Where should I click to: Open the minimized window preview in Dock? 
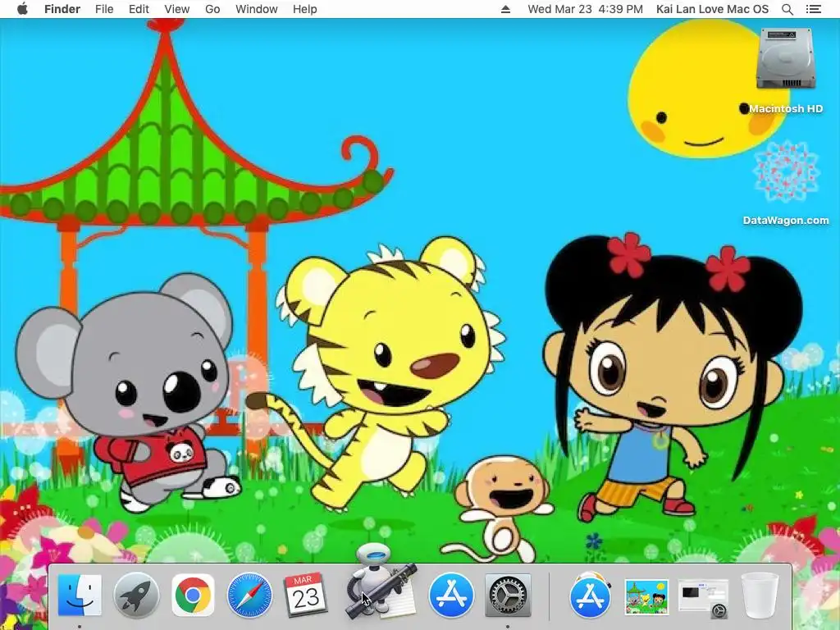[x=703, y=597]
